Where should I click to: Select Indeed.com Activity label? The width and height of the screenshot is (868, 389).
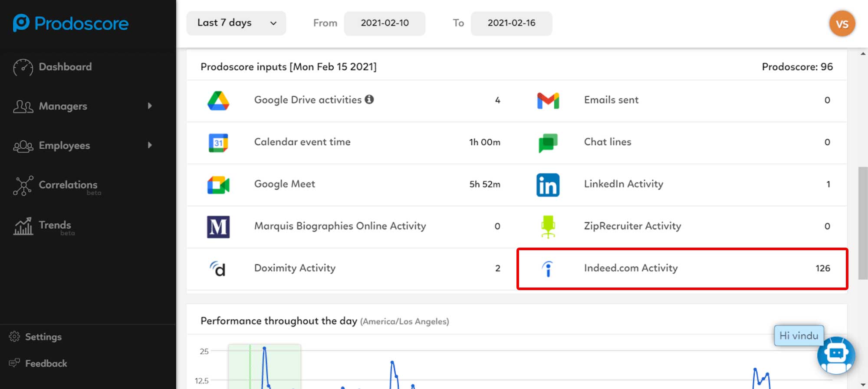[631, 268]
